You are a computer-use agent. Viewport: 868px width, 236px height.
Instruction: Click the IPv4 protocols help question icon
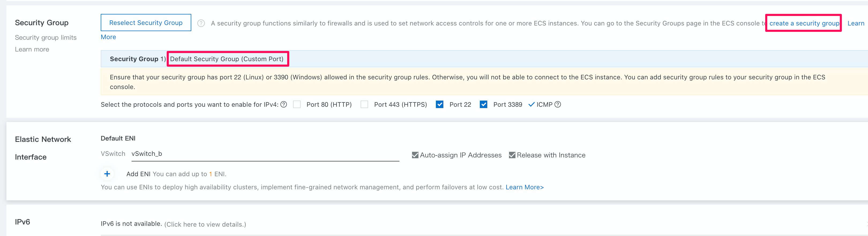click(x=284, y=105)
